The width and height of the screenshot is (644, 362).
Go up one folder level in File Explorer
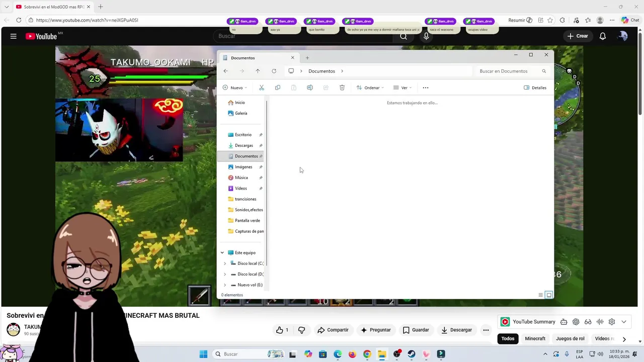tap(258, 71)
